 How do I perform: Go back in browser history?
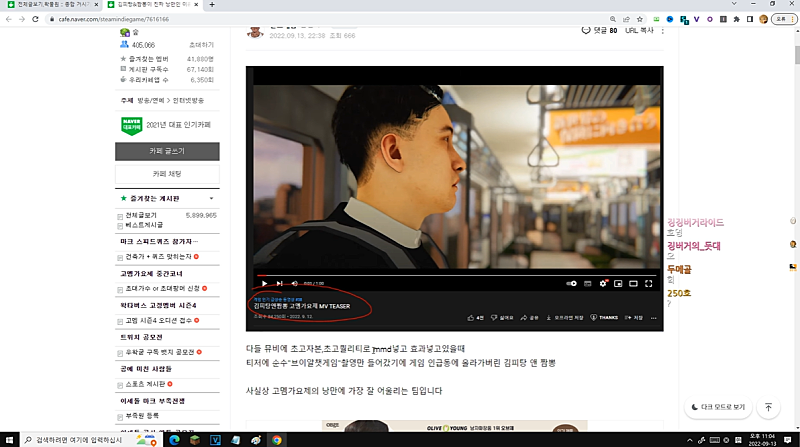[9, 19]
